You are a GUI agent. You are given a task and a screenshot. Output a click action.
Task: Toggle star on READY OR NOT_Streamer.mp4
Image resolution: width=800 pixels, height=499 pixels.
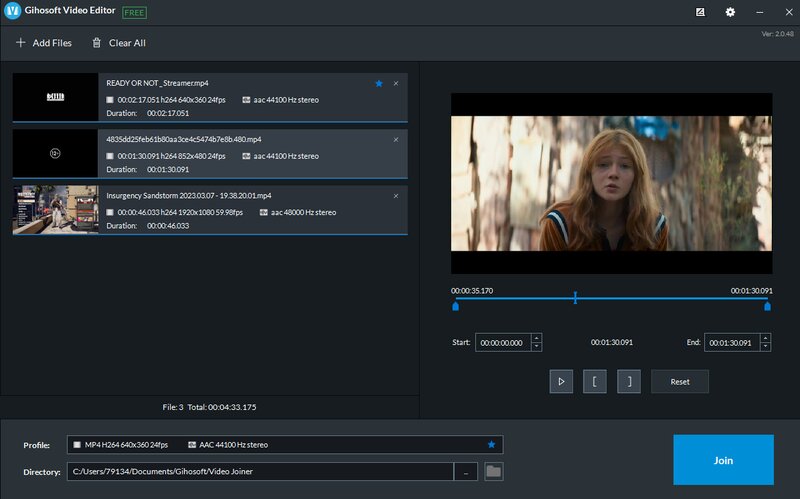coord(379,84)
